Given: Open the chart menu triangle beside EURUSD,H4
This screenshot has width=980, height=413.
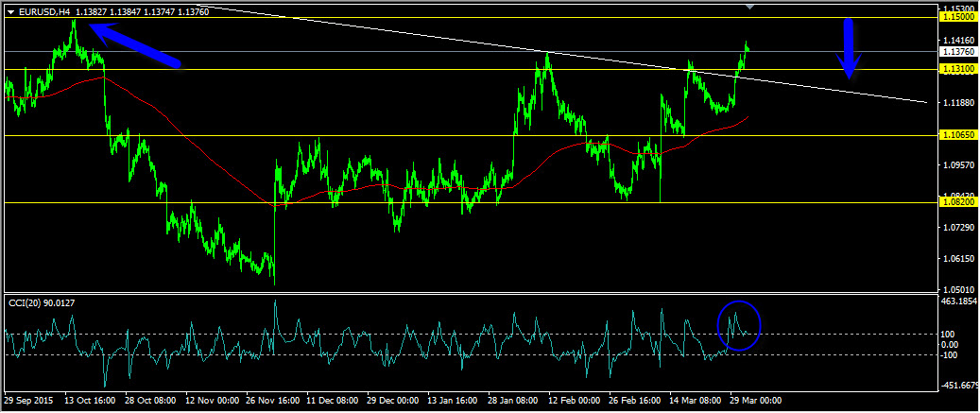Looking at the screenshot, I should coord(10,11).
